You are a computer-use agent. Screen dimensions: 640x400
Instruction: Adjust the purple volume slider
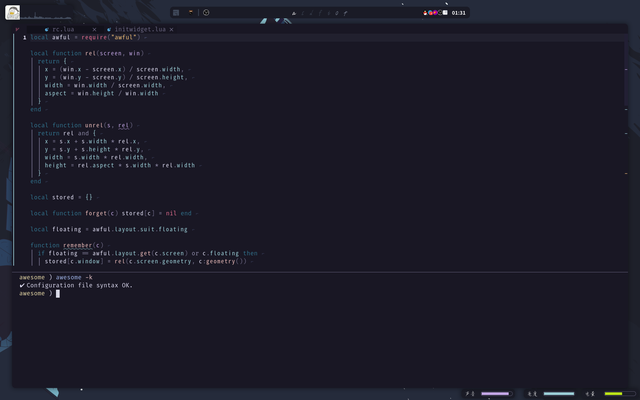(497, 393)
